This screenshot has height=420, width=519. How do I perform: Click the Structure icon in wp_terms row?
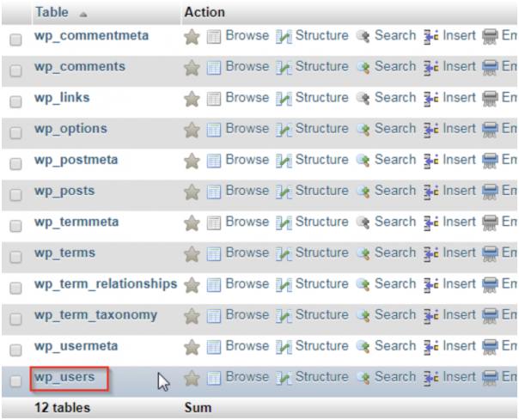coord(284,254)
